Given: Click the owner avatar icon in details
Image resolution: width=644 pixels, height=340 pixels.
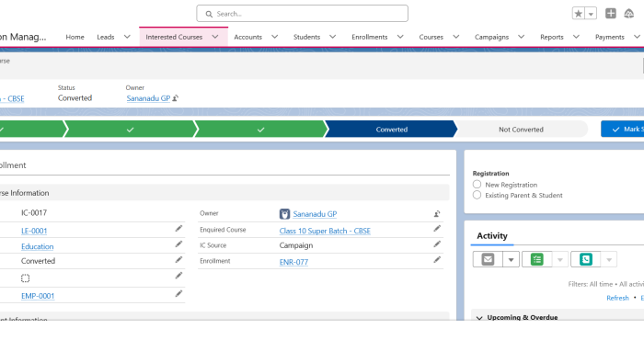Looking at the screenshot, I should (x=284, y=214).
